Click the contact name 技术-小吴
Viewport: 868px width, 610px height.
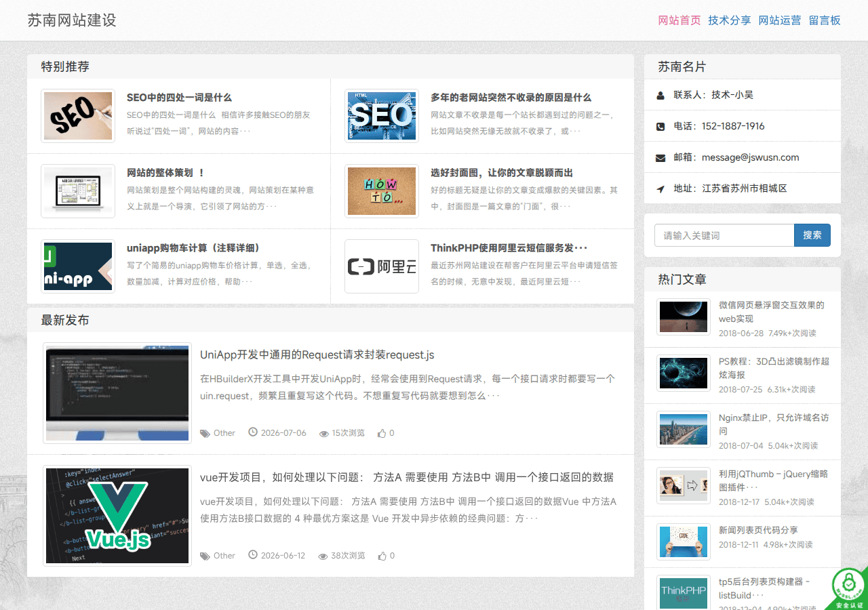click(x=732, y=95)
